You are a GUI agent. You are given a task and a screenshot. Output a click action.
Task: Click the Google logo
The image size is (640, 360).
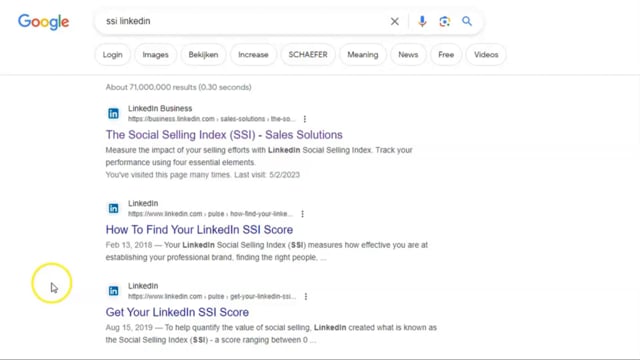click(43, 22)
